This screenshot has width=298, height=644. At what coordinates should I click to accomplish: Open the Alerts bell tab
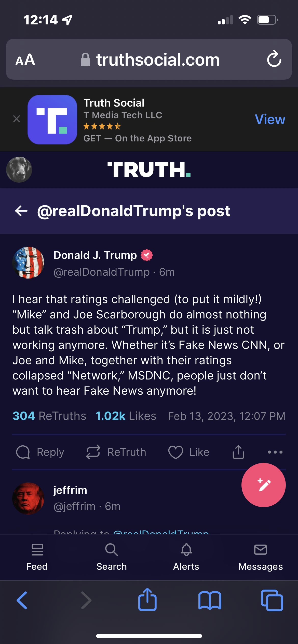(186, 557)
